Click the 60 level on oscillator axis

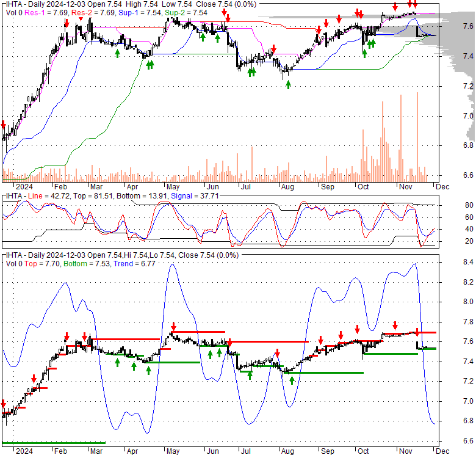(x=469, y=217)
